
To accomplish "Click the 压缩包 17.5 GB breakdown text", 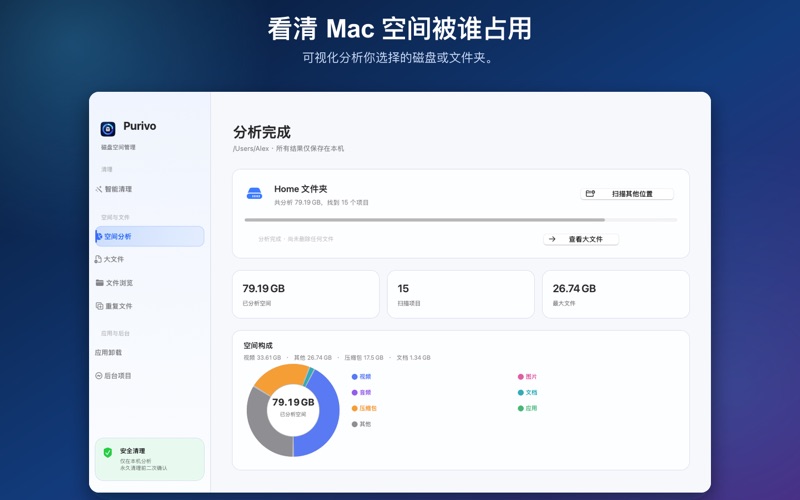I will [364, 358].
